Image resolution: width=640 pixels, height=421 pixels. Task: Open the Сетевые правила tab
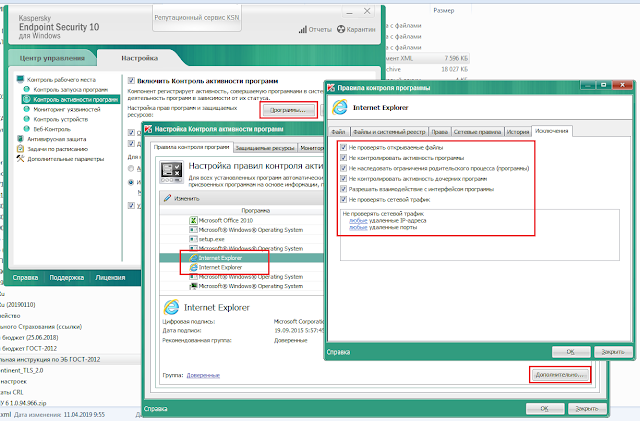click(x=477, y=132)
